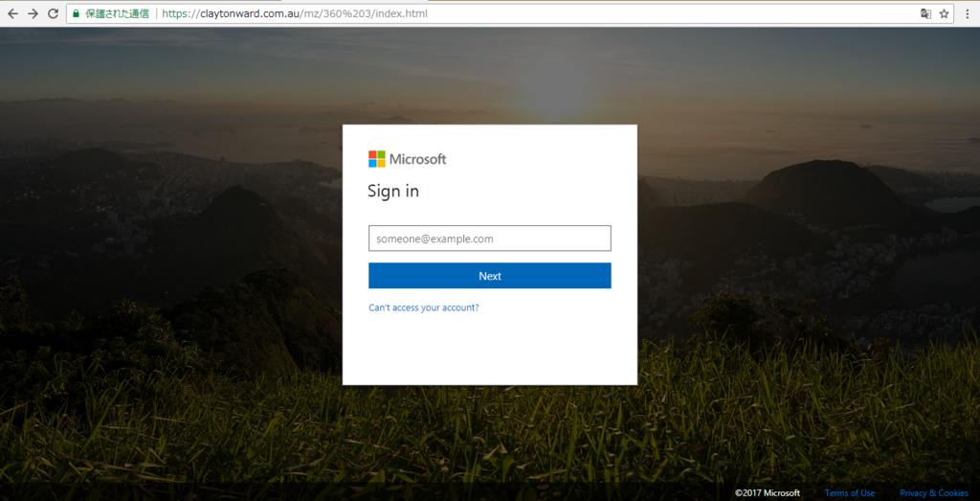Click the Microsoft four-square logo
Screen dimensions: 980x501
377,159
